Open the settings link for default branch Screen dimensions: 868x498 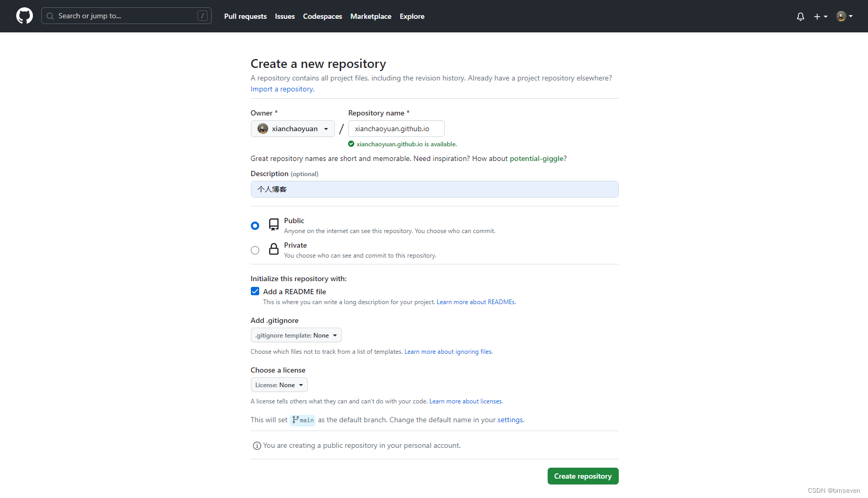[510, 420]
